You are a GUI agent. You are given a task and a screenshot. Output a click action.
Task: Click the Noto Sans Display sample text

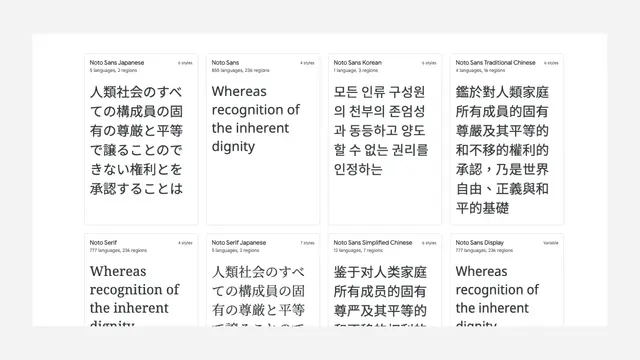(x=497, y=295)
